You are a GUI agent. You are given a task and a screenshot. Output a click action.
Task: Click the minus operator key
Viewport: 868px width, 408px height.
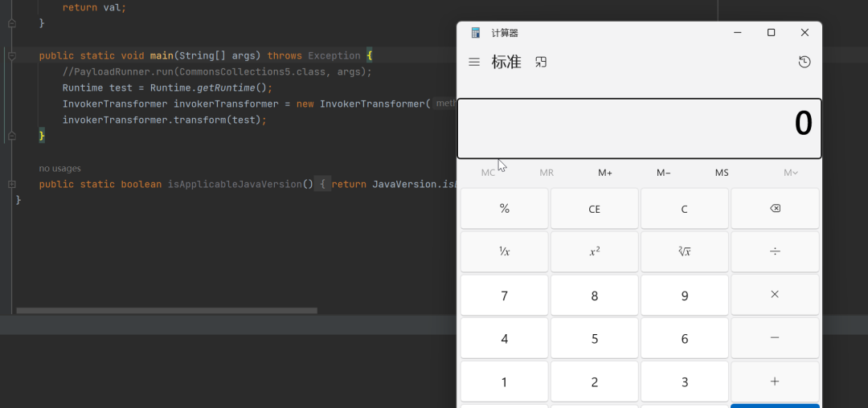click(775, 338)
